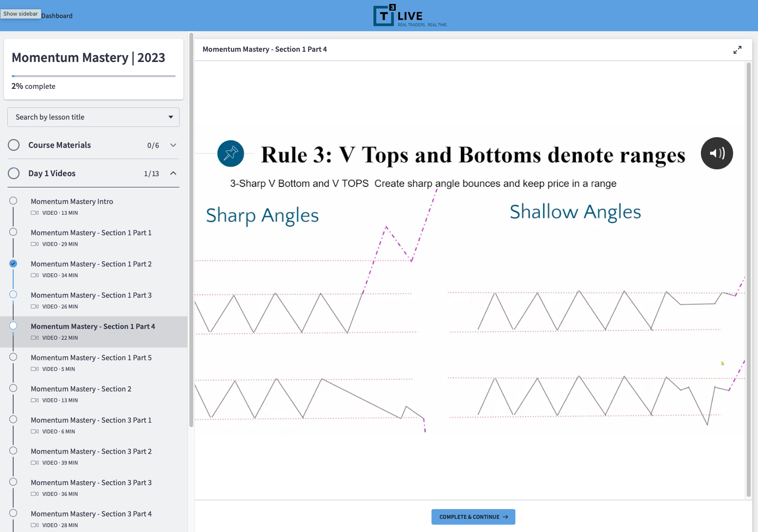
Task: Open lesson Momentum Mastery - Section 1 Part 3
Action: (91, 295)
